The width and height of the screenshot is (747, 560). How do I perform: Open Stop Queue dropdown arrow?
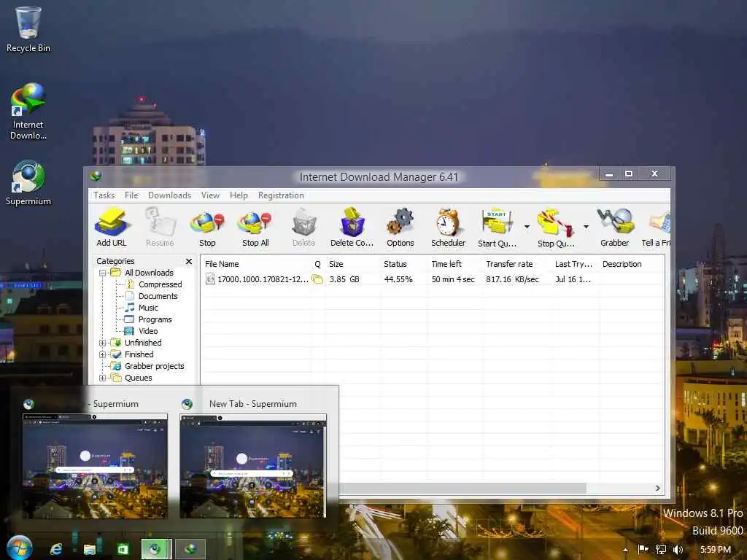(x=586, y=227)
